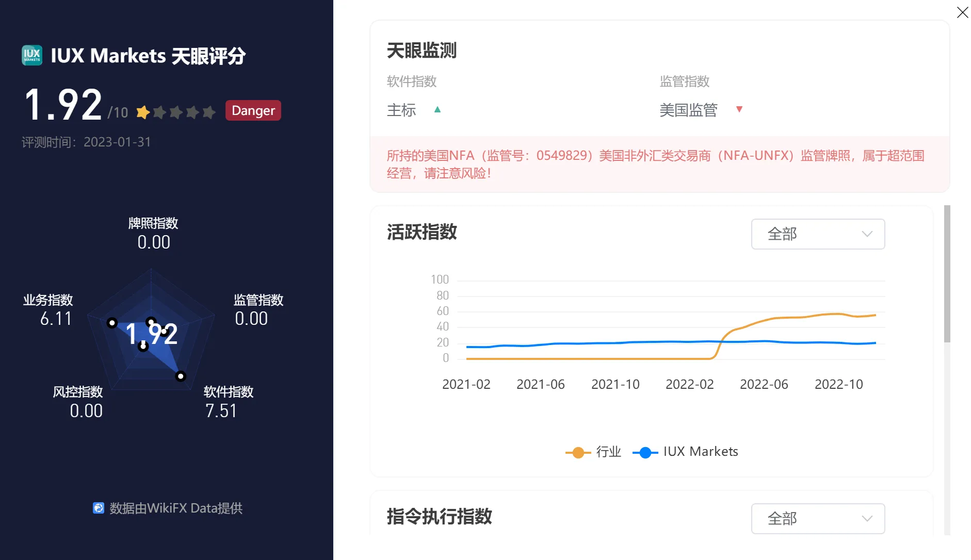The width and height of the screenshot is (971, 560).
Task: Click the 活跃指数 heading
Action: pos(422,232)
